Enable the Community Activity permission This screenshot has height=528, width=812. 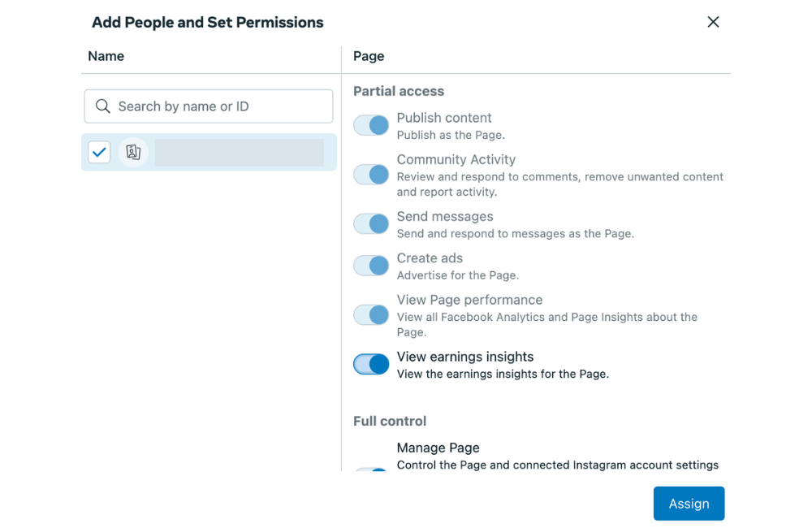(371, 175)
